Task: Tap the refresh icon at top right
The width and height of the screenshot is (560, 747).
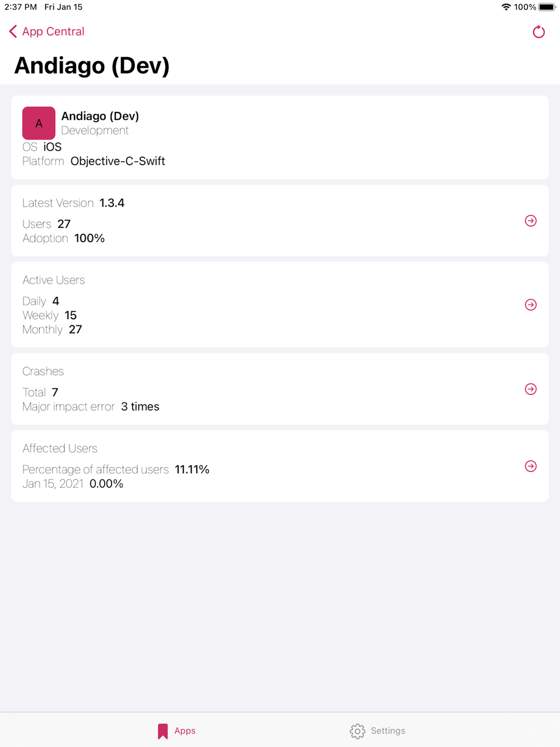Action: click(539, 32)
